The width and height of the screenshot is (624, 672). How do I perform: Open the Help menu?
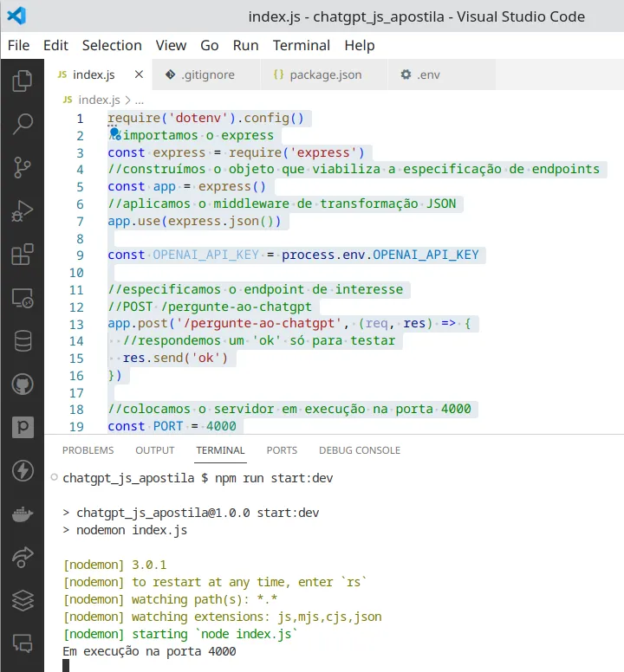[x=360, y=45]
